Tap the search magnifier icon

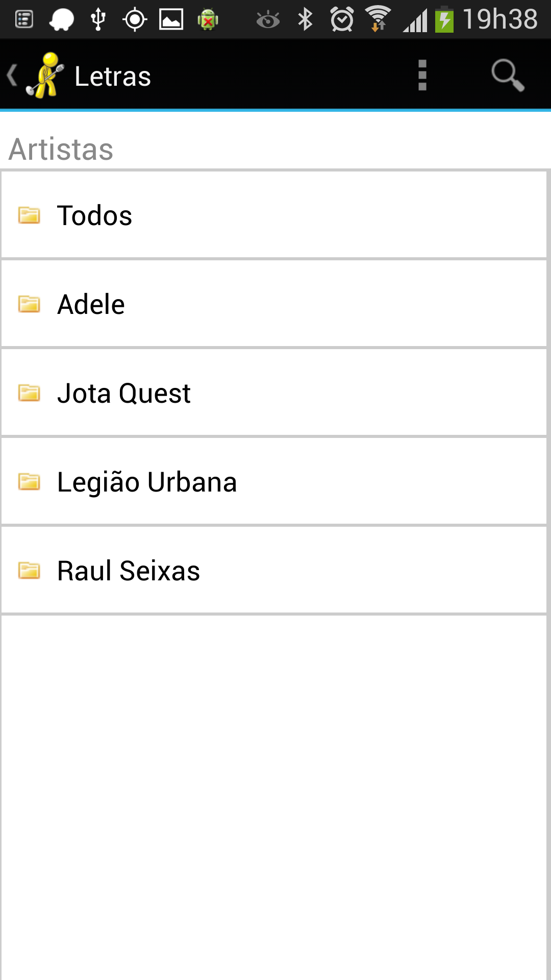[x=507, y=76]
